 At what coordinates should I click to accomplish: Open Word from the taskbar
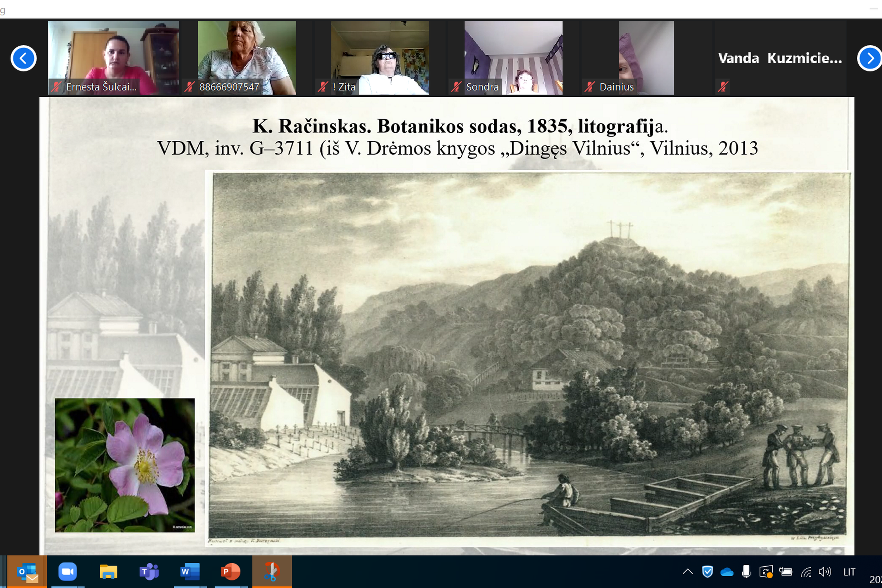point(190,572)
